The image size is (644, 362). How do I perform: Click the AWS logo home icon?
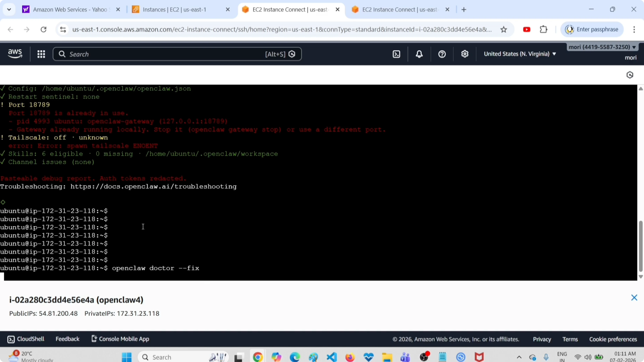click(15, 54)
